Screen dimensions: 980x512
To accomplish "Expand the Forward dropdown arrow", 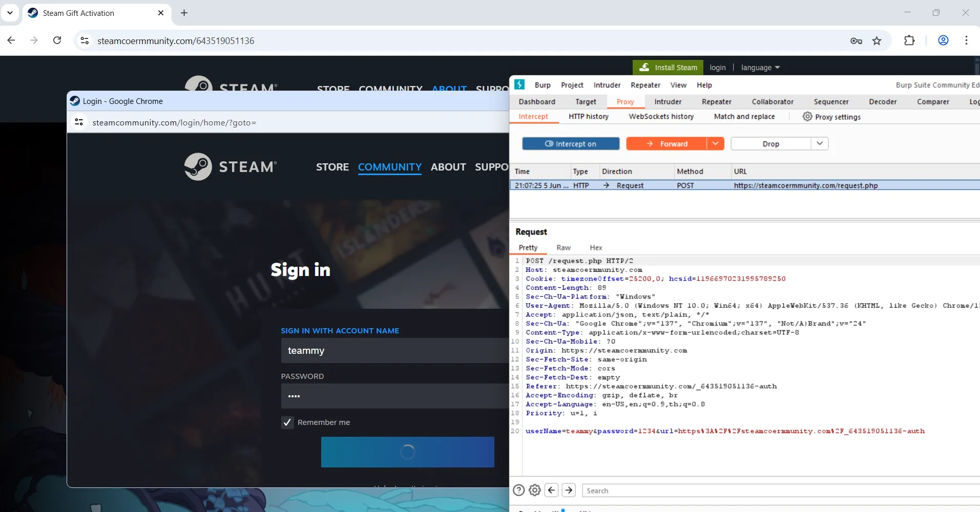I will pos(716,144).
